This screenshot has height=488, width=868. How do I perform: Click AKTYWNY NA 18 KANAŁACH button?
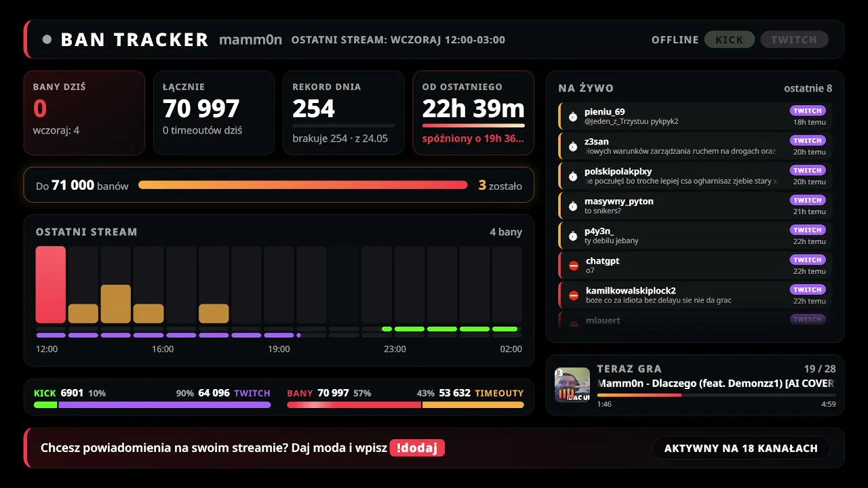[741, 448]
